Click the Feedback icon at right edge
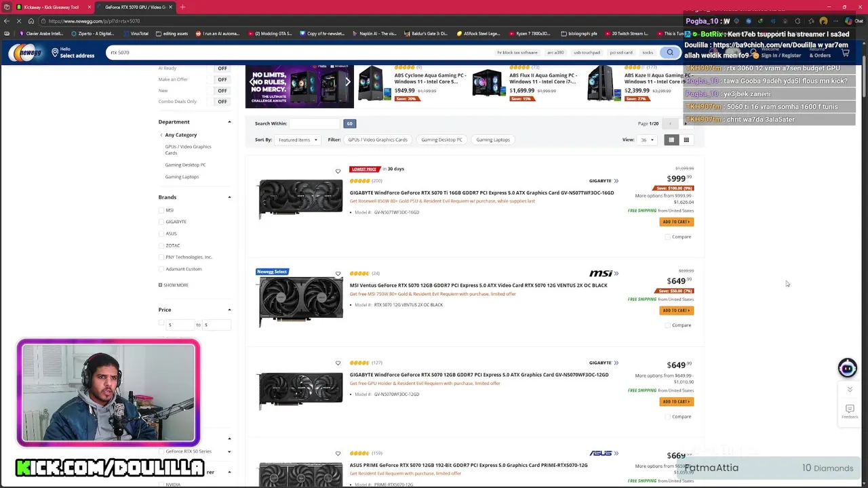This screenshot has height=488, width=868. pos(850,411)
